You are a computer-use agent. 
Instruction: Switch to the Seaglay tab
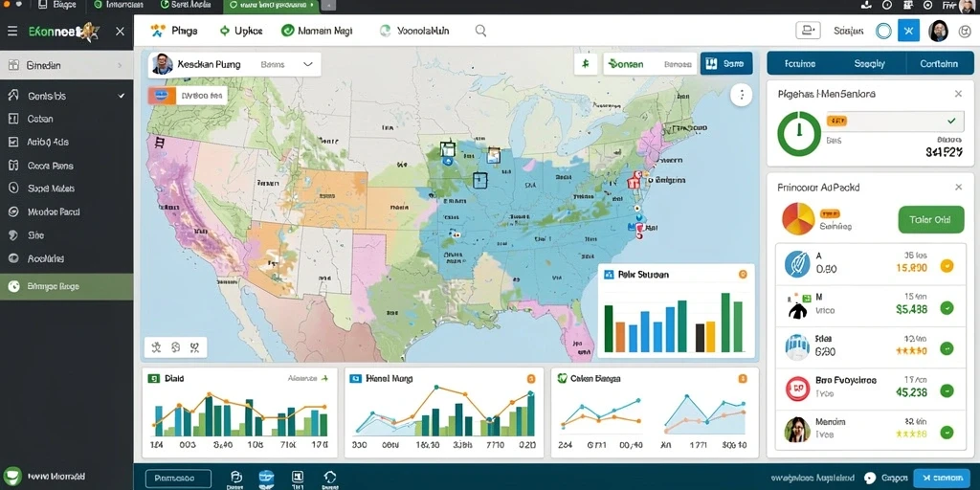tap(869, 64)
